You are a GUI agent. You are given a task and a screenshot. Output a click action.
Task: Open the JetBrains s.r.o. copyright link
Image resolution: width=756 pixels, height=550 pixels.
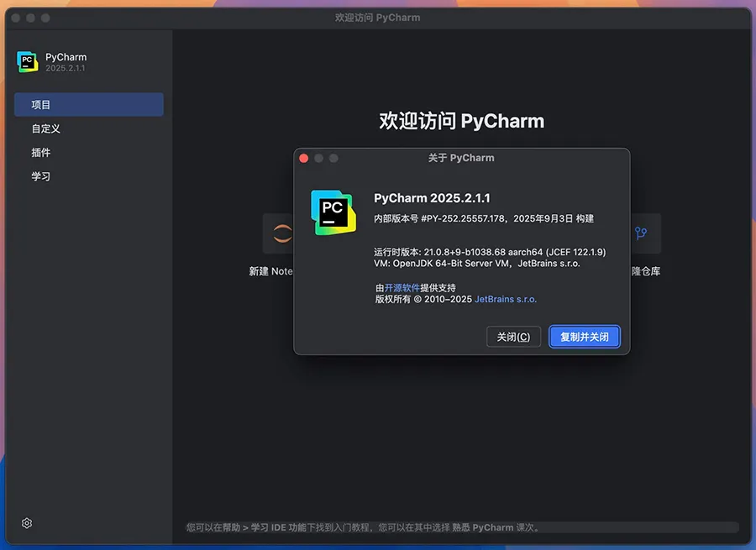pyautogui.click(x=506, y=299)
